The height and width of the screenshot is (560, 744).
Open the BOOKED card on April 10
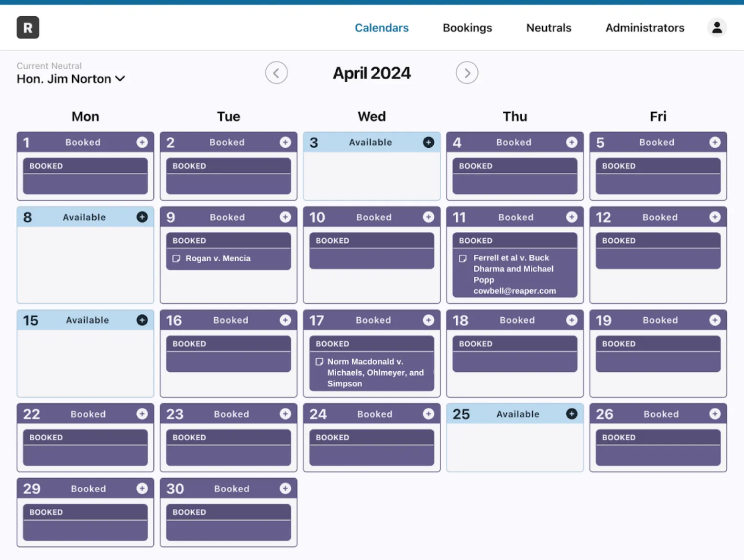coord(372,251)
